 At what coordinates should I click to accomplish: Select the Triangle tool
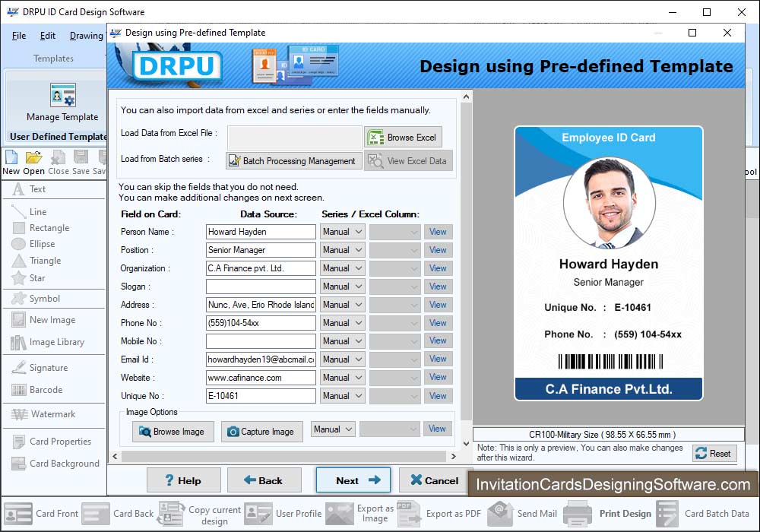tap(36, 261)
